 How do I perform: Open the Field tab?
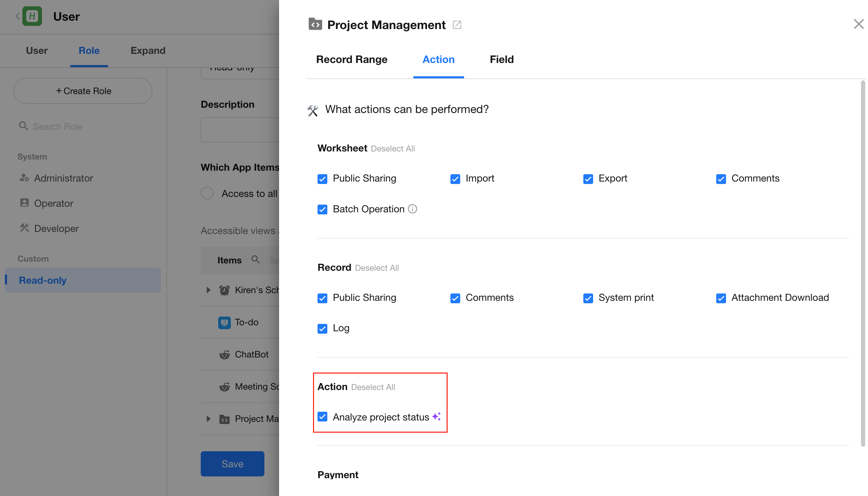point(501,59)
